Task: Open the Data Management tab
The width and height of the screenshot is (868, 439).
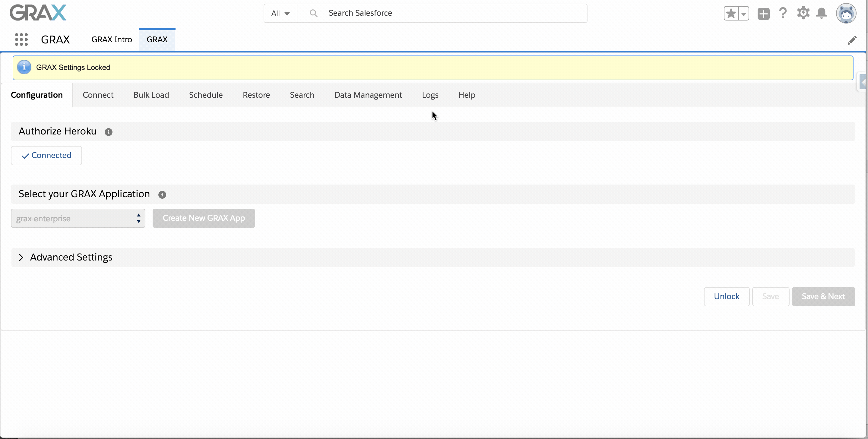Action: pos(368,95)
